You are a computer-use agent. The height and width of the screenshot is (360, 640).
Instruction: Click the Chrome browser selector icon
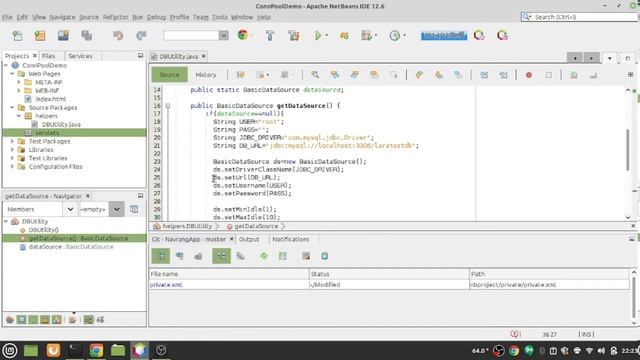(243, 35)
